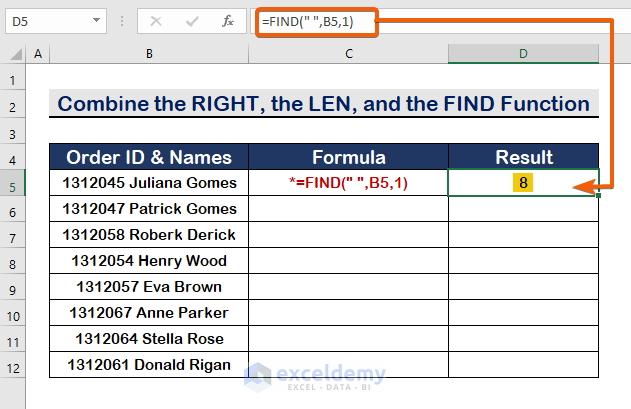Click the Select All corner triangle
631x409 pixels.
tap(15, 54)
